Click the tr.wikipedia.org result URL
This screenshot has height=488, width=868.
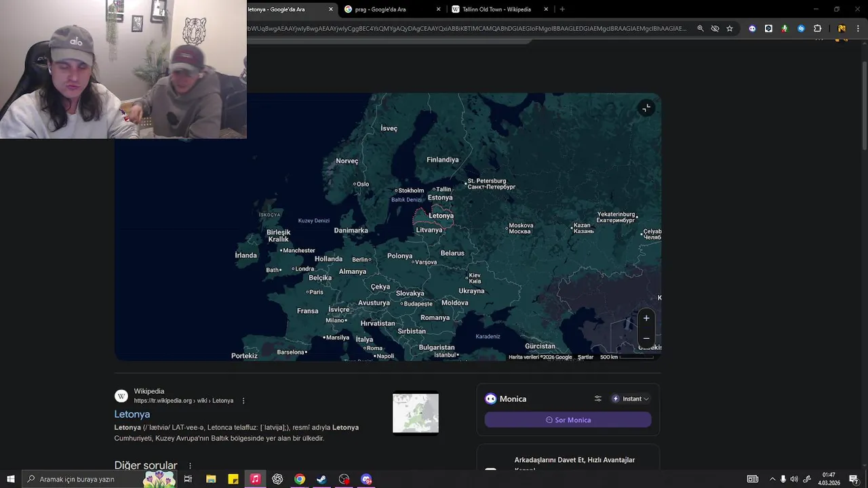pyautogui.click(x=184, y=401)
